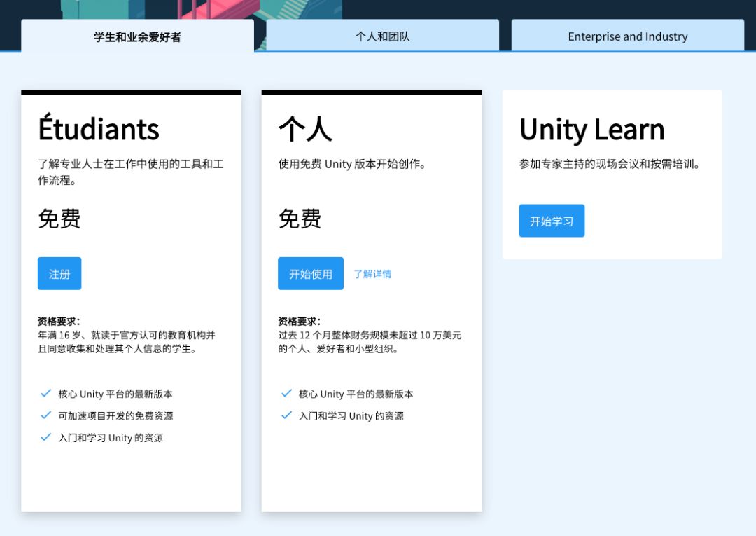Click the 个人 card heading
Screen dimensions: 756x536
(305, 129)
